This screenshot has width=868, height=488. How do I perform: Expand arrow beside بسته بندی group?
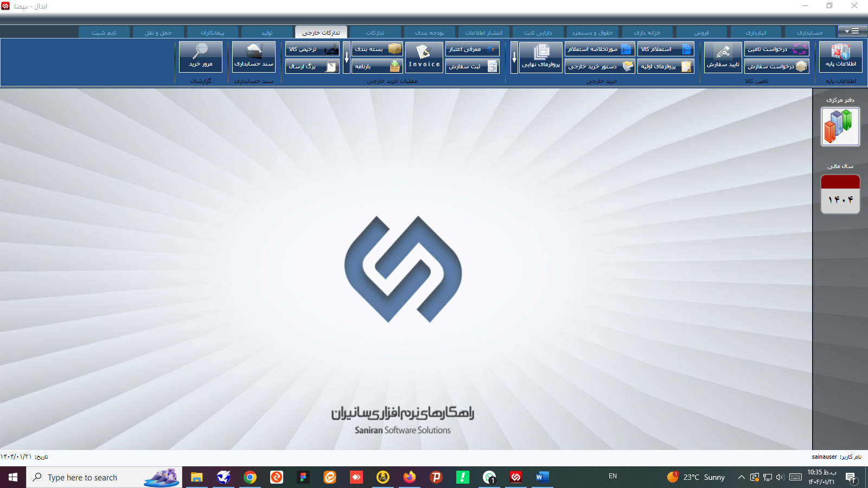point(347,57)
